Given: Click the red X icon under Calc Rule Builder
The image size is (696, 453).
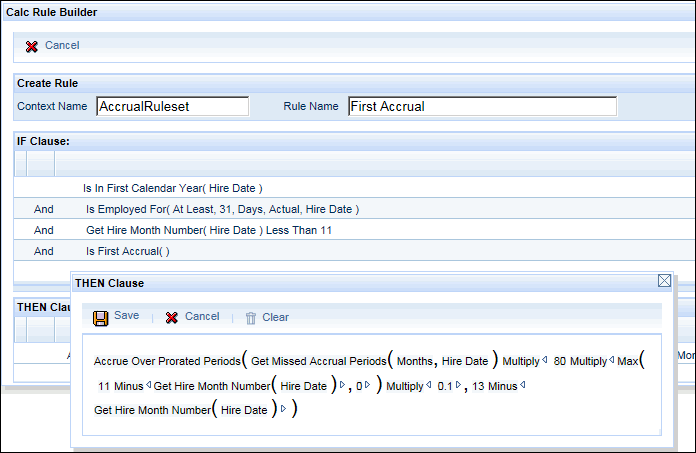Looking at the screenshot, I should 32,46.
